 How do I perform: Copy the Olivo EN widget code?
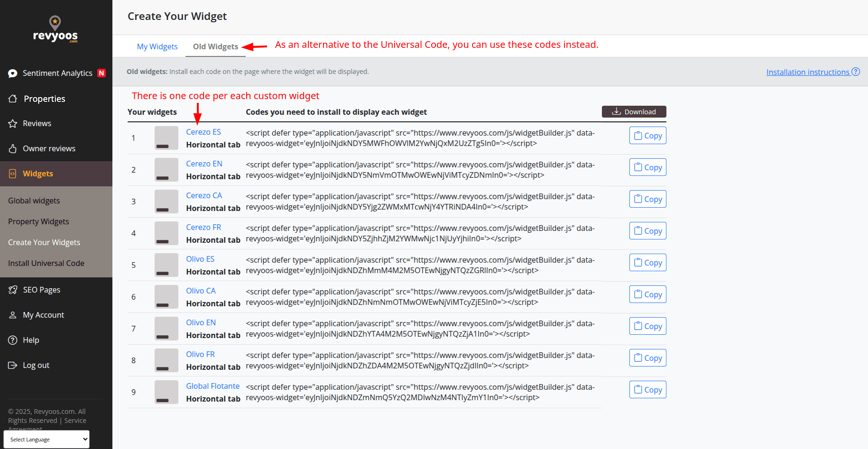click(x=647, y=326)
